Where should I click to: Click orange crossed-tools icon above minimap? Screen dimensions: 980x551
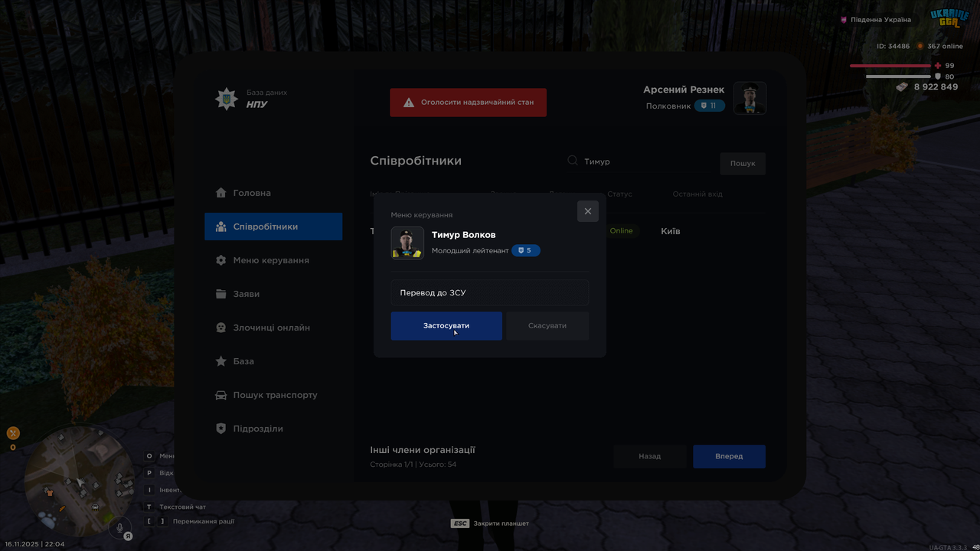point(13,433)
